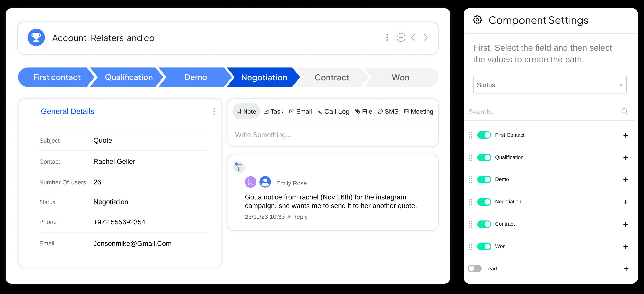Open the activity feed filter funnel

point(239,167)
